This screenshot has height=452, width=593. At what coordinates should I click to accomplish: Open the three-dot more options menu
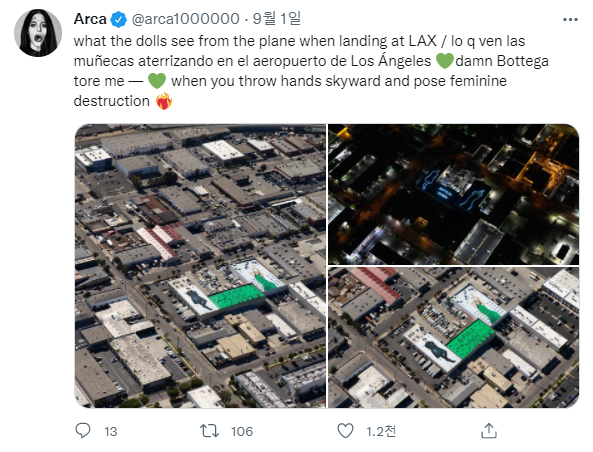click(x=570, y=19)
